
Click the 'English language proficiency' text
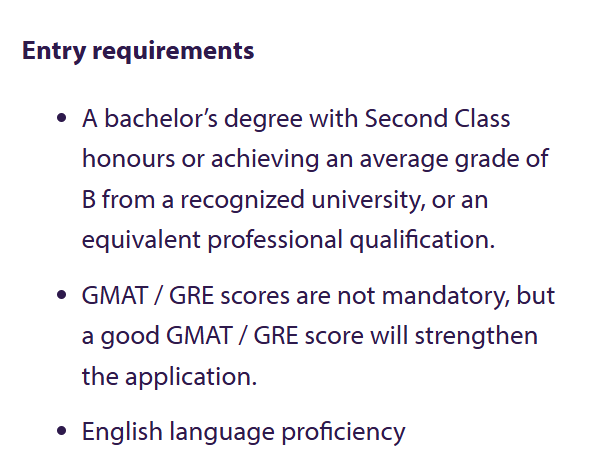(x=244, y=432)
